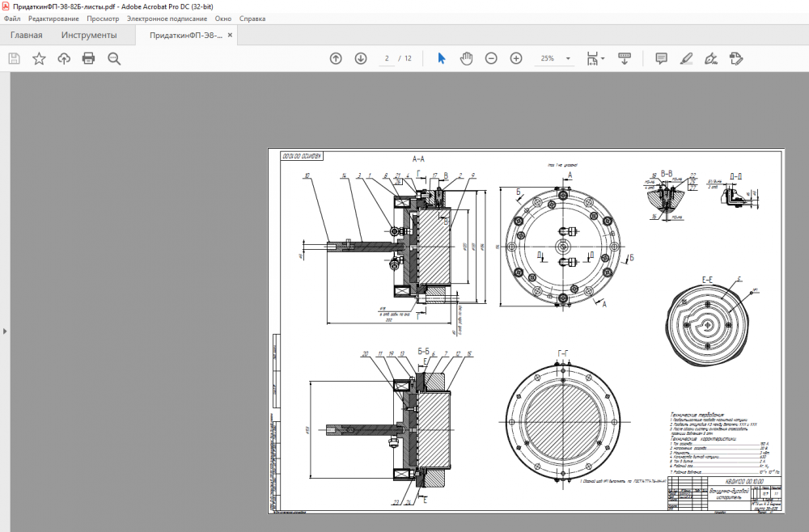
Task: Upload file to cloud icon
Action: pyautogui.click(x=64, y=58)
